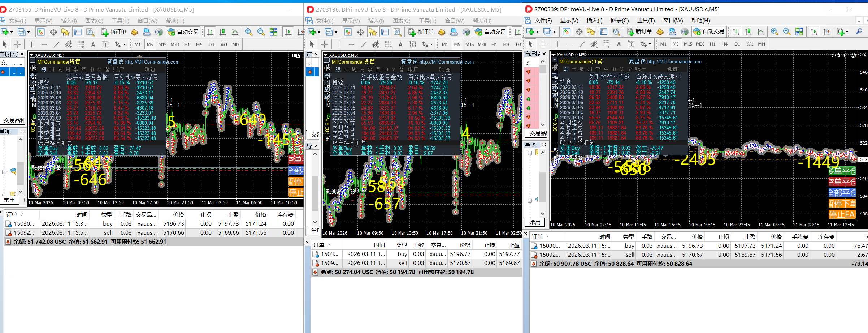This screenshot has width=868, height=333.
Task: Click the Navigator icon in 2703136 window
Action: 373,32
